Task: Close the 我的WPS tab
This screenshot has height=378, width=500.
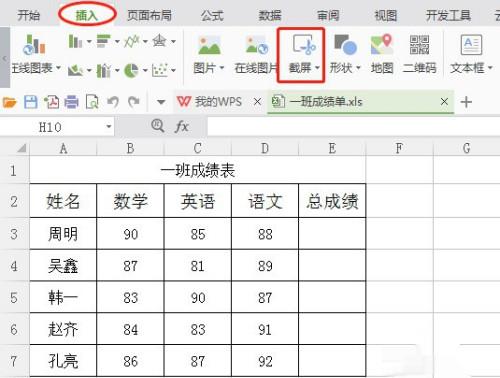Action: (x=257, y=101)
